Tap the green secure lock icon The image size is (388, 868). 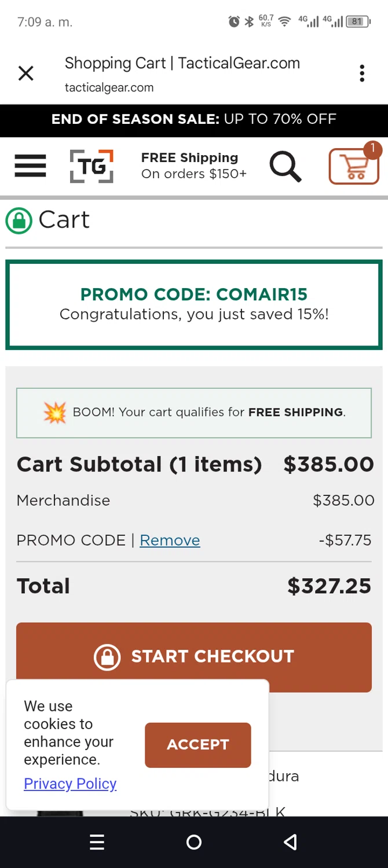click(x=19, y=220)
